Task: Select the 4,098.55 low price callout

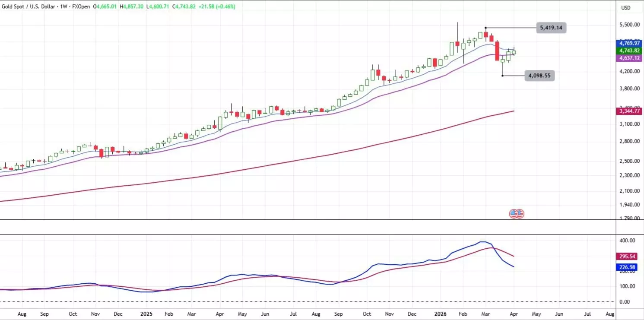Action: (539, 76)
